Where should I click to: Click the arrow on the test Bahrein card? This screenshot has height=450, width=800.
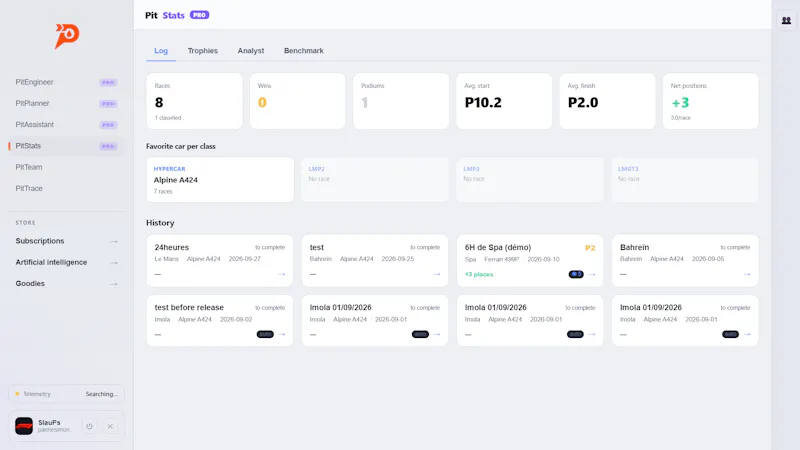tap(437, 274)
